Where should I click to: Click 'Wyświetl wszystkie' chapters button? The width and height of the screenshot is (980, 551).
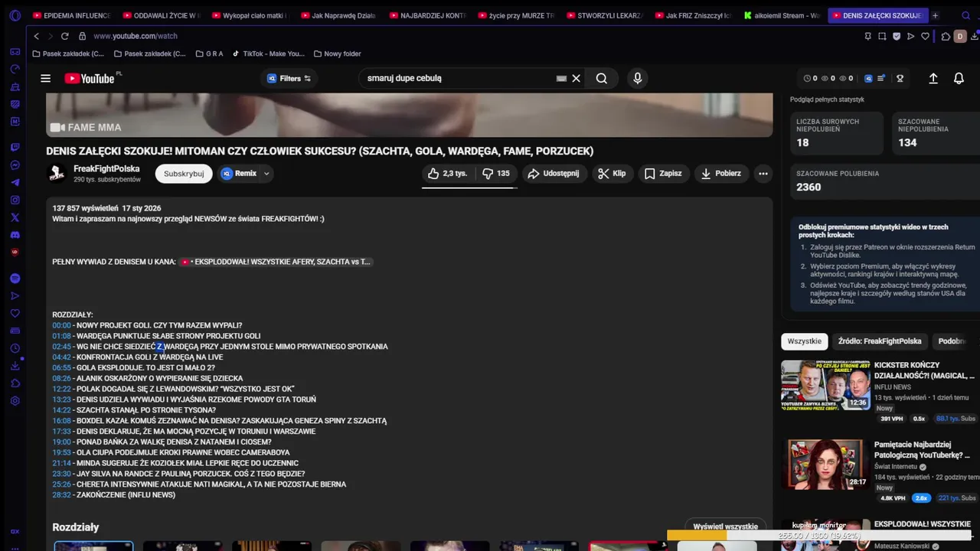[725, 527]
